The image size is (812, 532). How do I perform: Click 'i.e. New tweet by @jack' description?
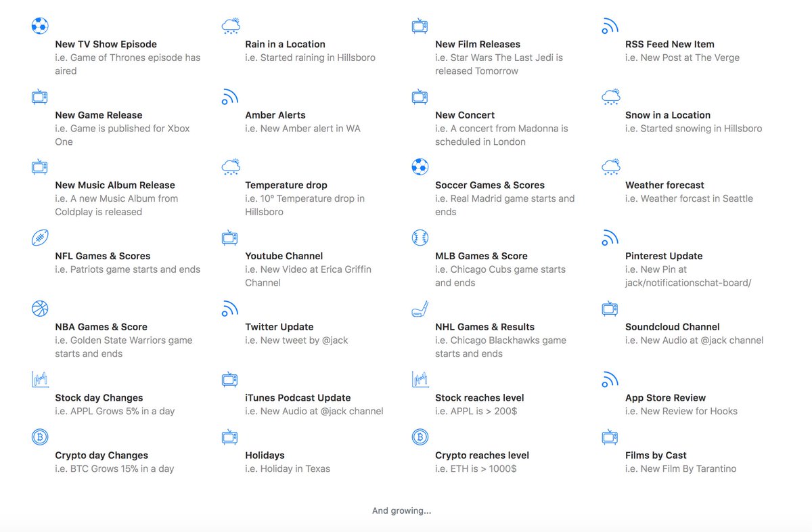(296, 340)
